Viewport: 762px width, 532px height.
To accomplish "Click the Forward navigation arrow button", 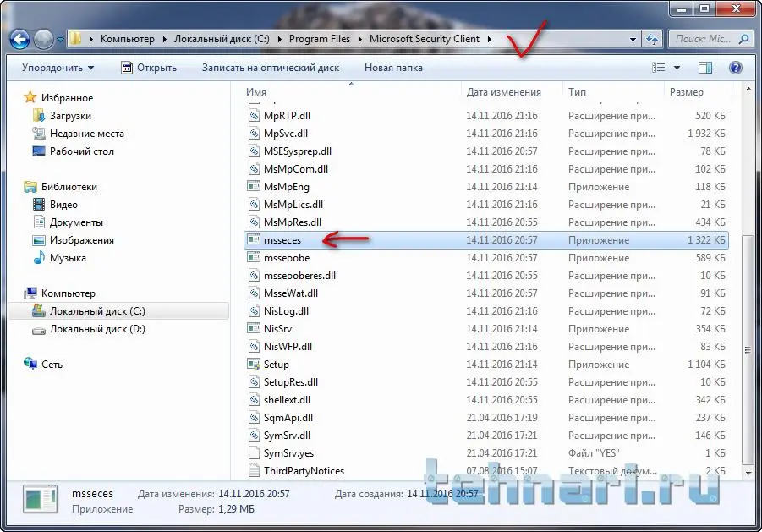I will pyautogui.click(x=43, y=39).
